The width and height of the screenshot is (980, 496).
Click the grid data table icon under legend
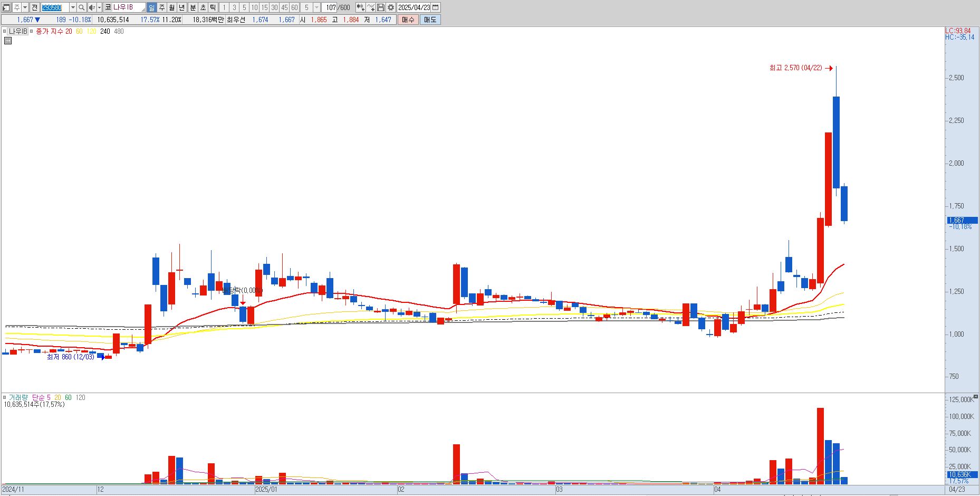(7, 41)
